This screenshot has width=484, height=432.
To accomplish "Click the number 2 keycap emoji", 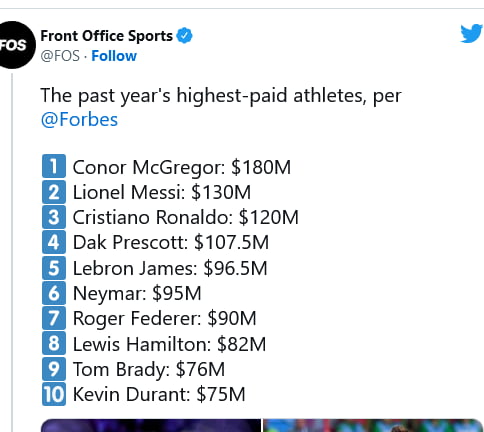I will (x=54, y=192).
